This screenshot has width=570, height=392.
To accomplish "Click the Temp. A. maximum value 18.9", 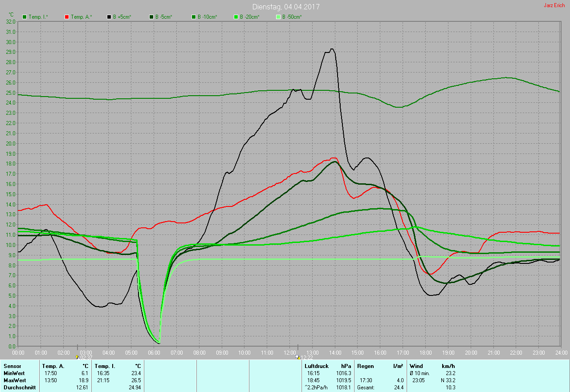I will [x=83, y=380].
